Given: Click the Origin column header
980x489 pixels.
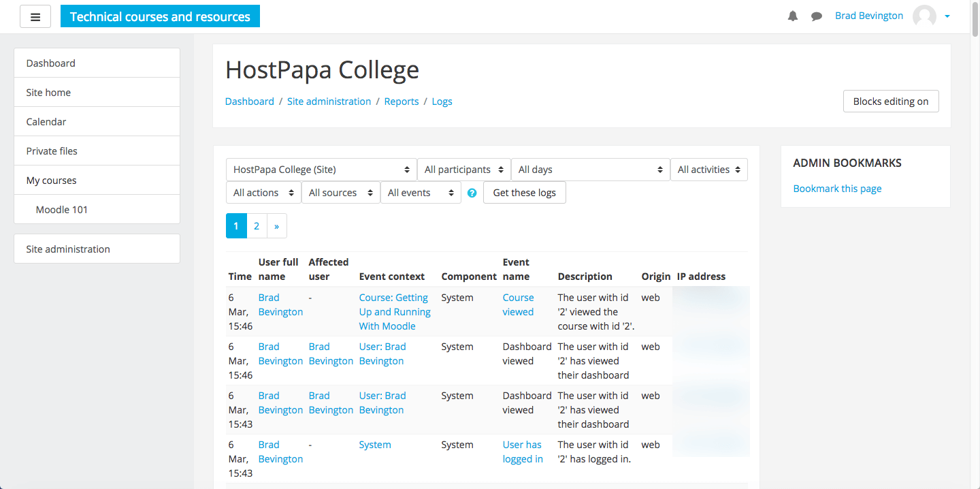Looking at the screenshot, I should (656, 277).
